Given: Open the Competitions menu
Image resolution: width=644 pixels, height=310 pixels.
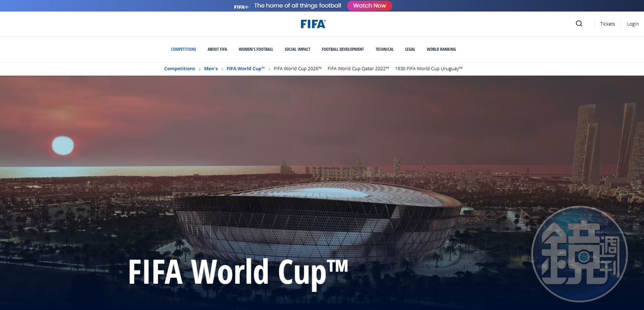Looking at the screenshot, I should point(184,50).
